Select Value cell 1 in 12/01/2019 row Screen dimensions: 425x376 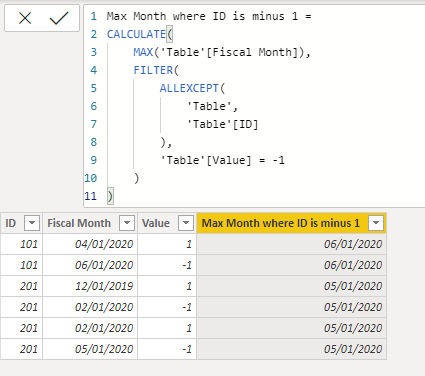(x=167, y=286)
